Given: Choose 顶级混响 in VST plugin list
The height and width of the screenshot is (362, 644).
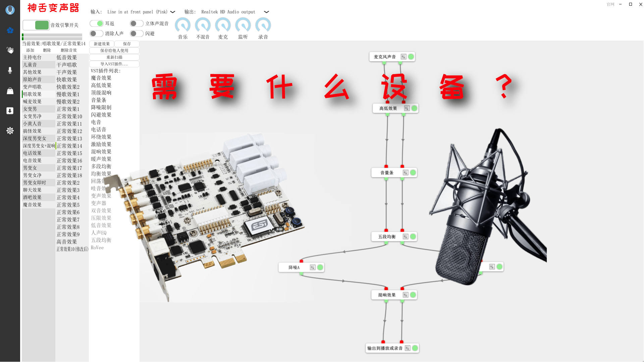Looking at the screenshot, I should pyautogui.click(x=101, y=93).
